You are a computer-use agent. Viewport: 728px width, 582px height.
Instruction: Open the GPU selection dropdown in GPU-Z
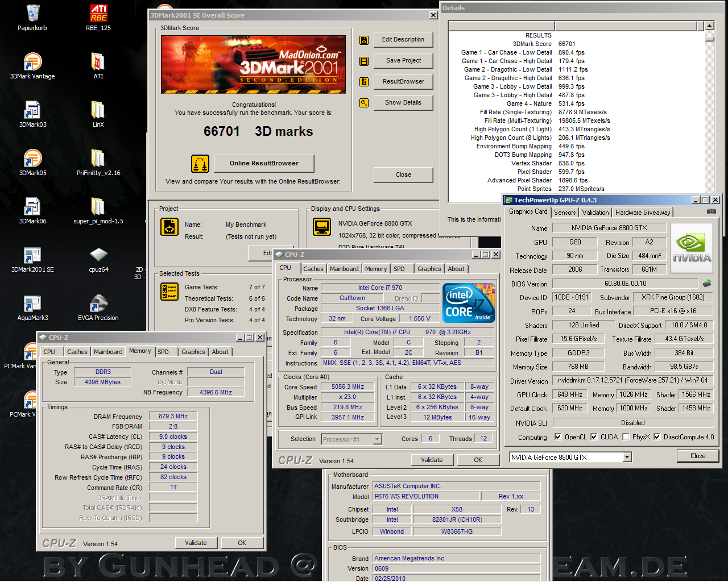[627, 457]
